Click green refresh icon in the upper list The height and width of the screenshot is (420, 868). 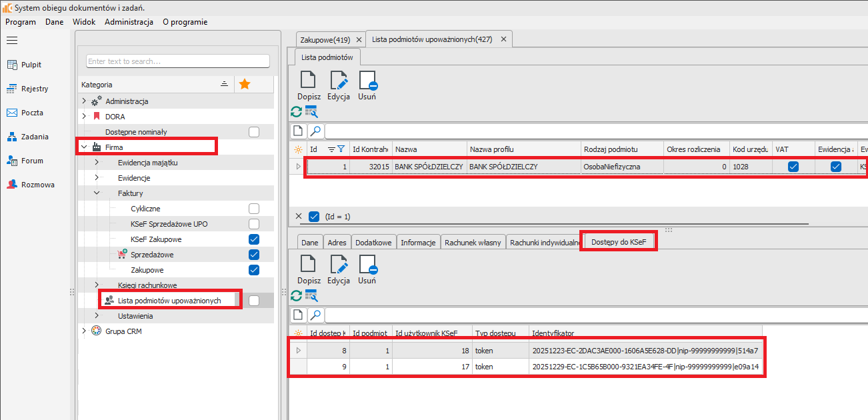[297, 111]
